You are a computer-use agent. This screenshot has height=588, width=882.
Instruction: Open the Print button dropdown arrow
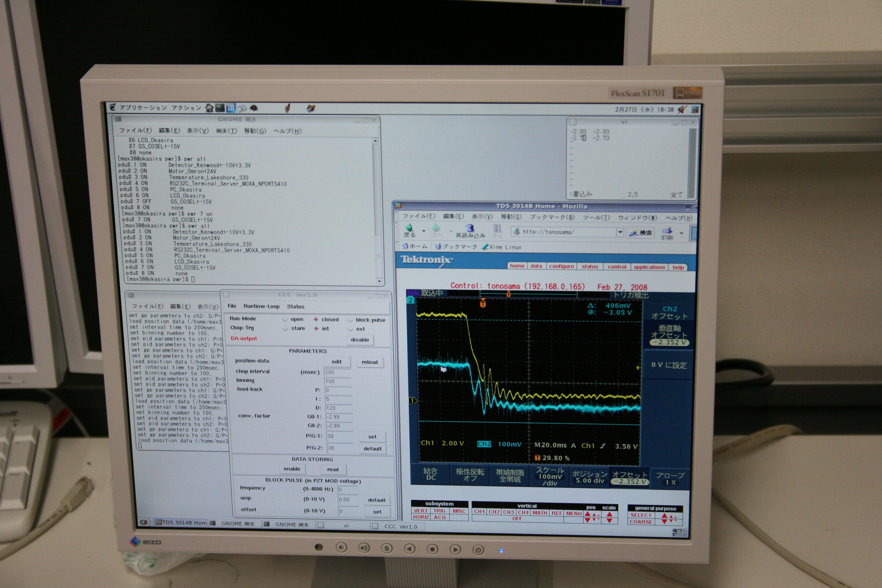(681, 233)
